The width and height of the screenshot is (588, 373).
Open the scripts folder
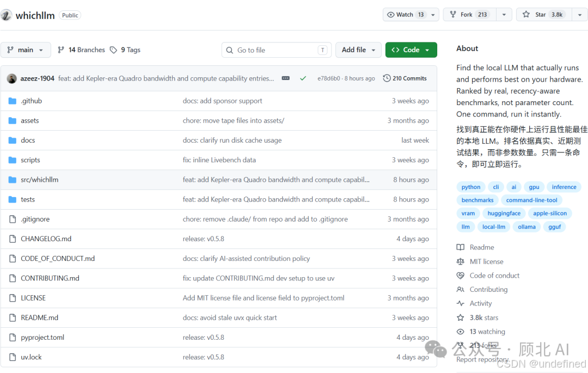point(30,160)
